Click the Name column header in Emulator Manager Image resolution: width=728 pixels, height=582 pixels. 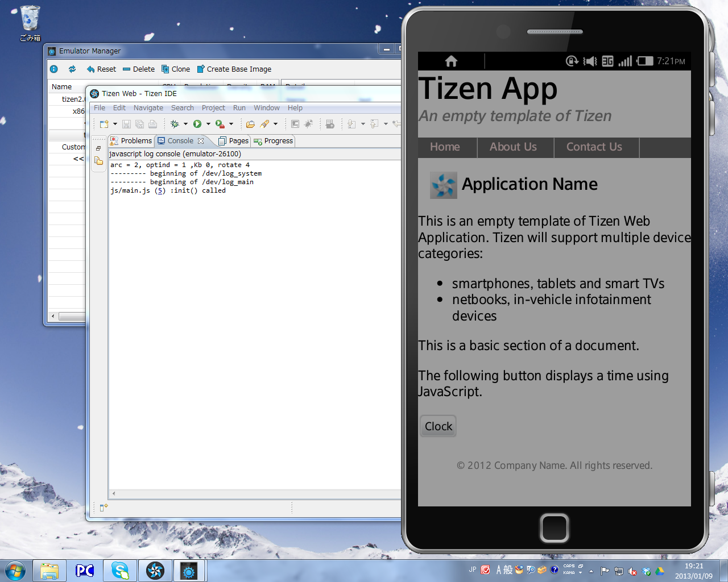click(61, 87)
